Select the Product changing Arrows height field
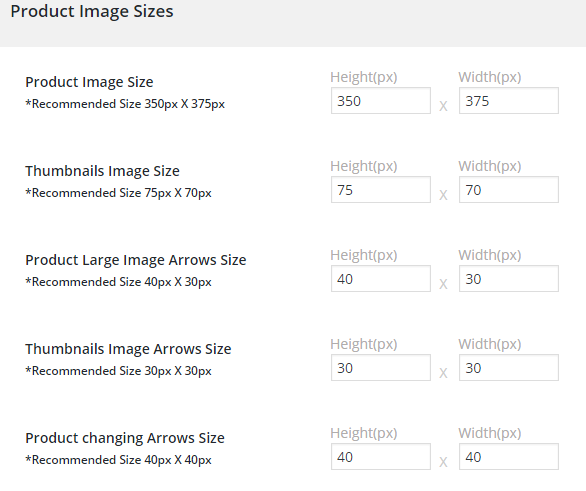 [380, 457]
